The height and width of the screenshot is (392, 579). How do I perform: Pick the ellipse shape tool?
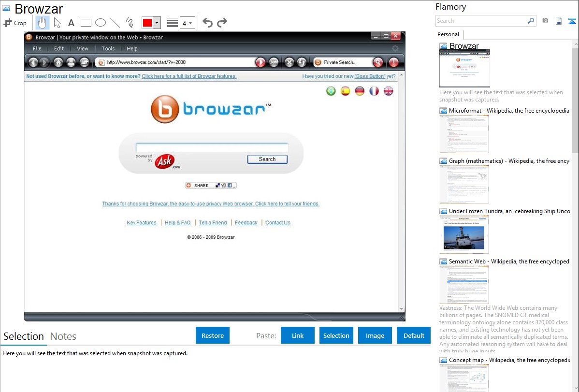100,23
